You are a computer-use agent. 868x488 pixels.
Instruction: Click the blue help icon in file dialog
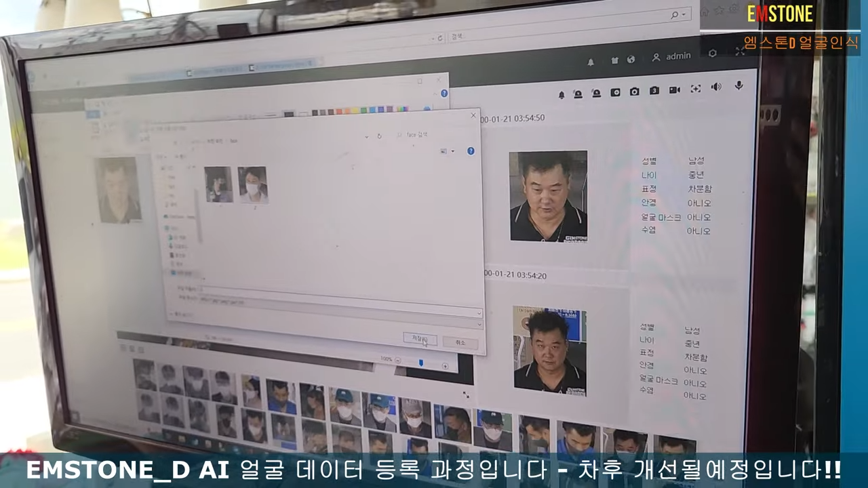pyautogui.click(x=471, y=150)
